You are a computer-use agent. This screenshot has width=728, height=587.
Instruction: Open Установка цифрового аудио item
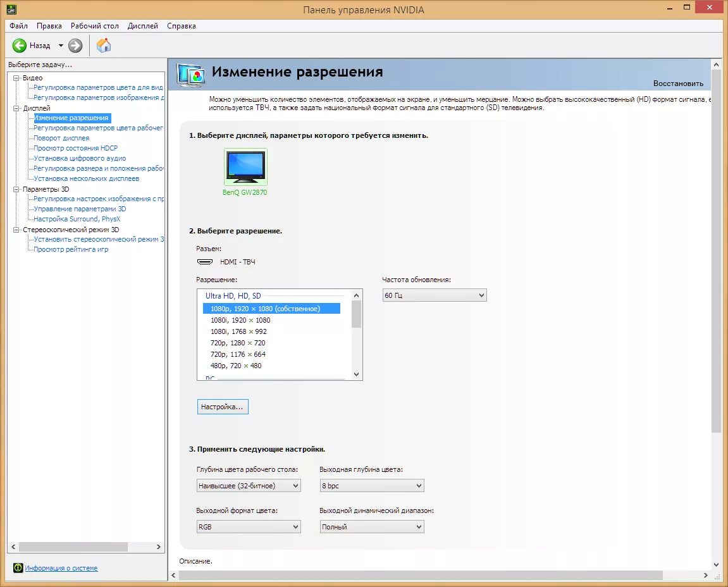pyautogui.click(x=80, y=158)
